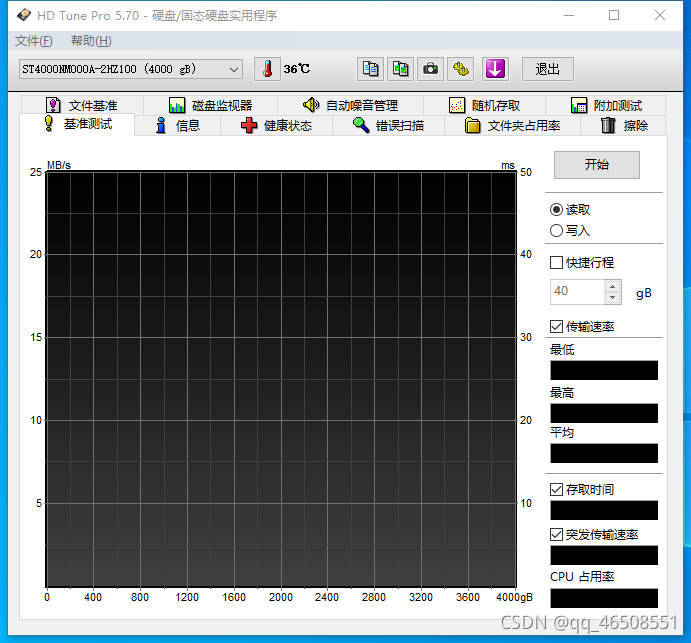Select the 写入 radio button
This screenshot has height=643, width=691.
click(556, 230)
